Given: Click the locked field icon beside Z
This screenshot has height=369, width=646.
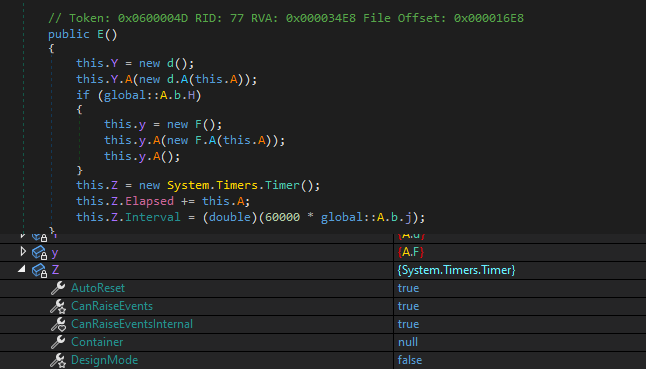Looking at the screenshot, I should coord(40,270).
